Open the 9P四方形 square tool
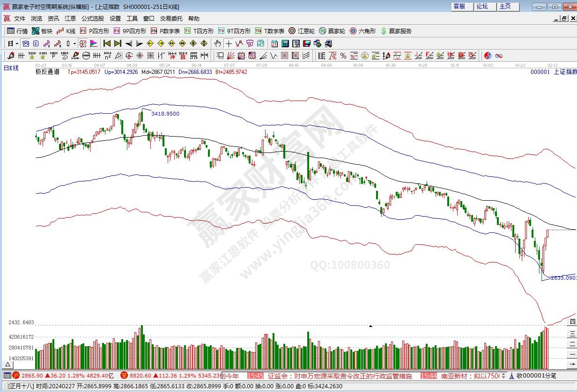 [130, 31]
